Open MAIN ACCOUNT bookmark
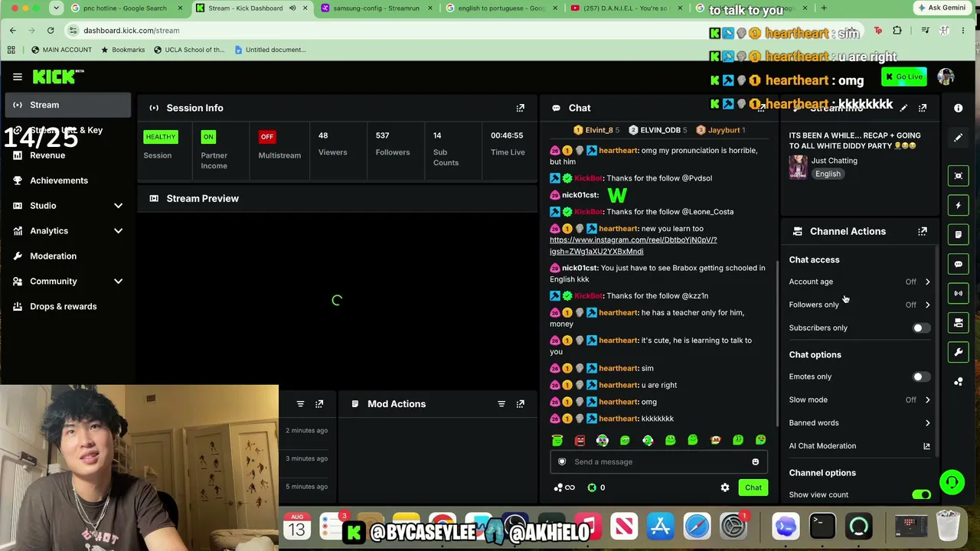This screenshot has width=980, height=551. point(61,50)
